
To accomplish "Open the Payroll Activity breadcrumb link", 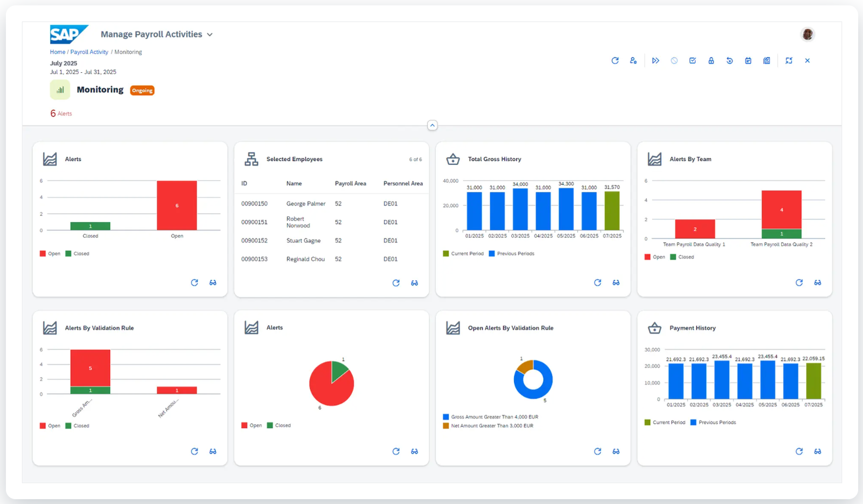I will [89, 52].
